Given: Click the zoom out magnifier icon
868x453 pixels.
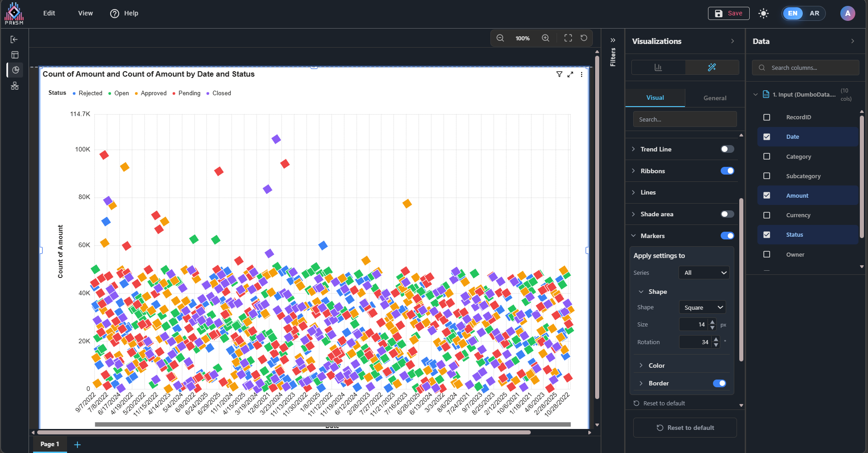Looking at the screenshot, I should coord(500,38).
